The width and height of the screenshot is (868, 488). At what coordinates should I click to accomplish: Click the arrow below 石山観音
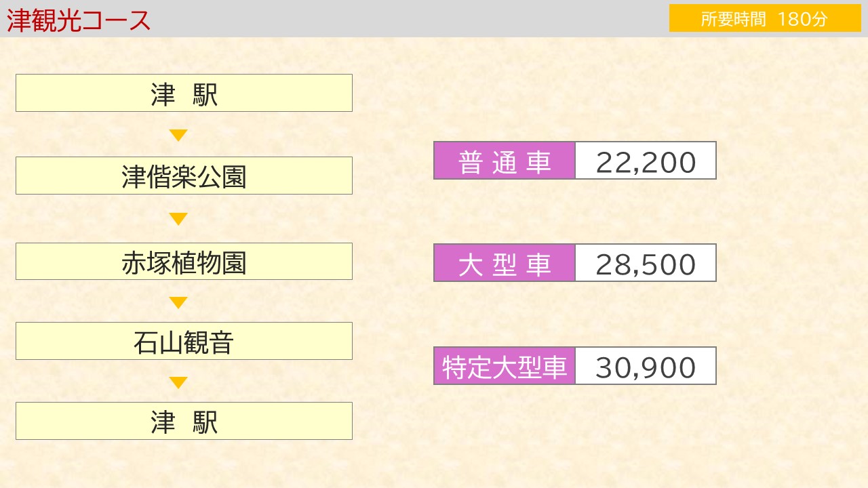point(178,383)
